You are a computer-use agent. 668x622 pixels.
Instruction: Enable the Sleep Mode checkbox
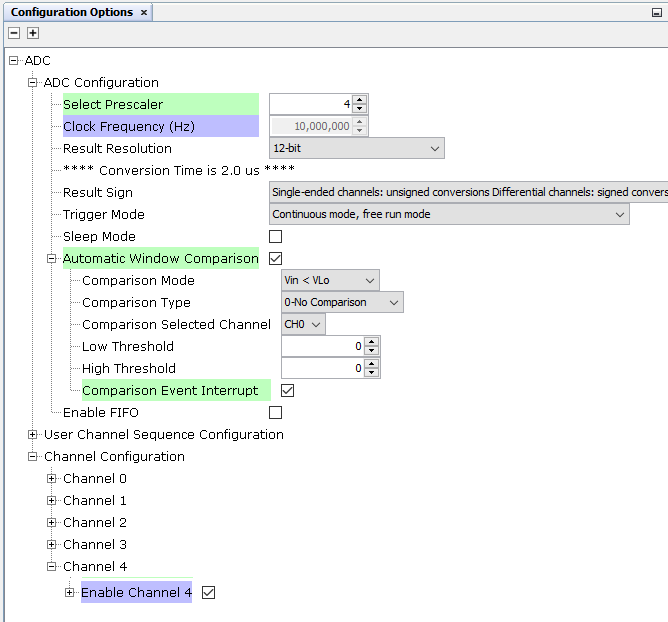[276, 237]
